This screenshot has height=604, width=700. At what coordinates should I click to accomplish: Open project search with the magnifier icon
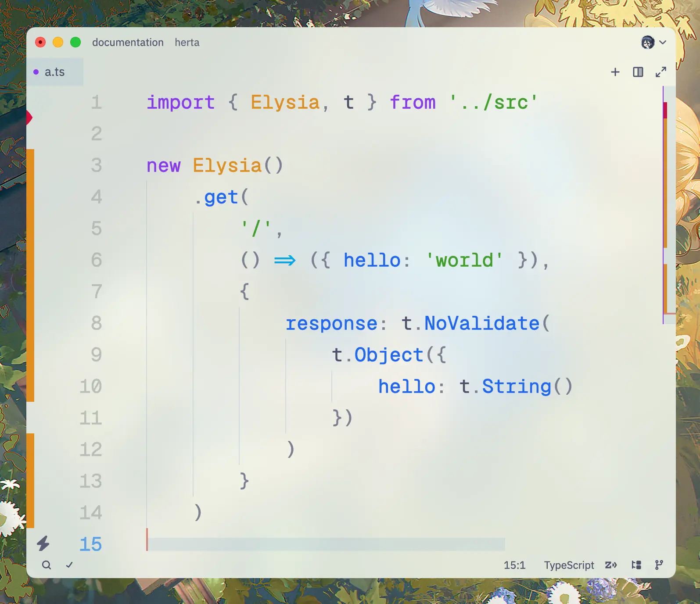pos(47,565)
